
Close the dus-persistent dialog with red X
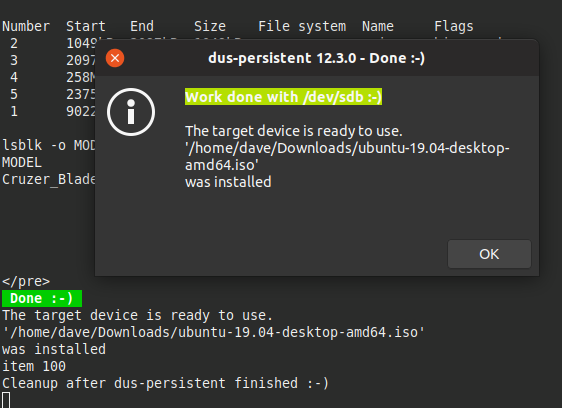click(x=115, y=58)
